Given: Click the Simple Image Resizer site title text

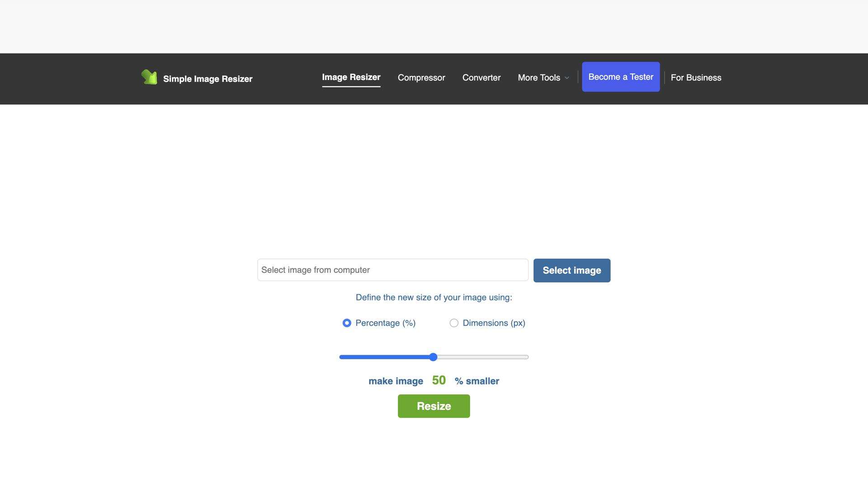Looking at the screenshot, I should coord(208,79).
